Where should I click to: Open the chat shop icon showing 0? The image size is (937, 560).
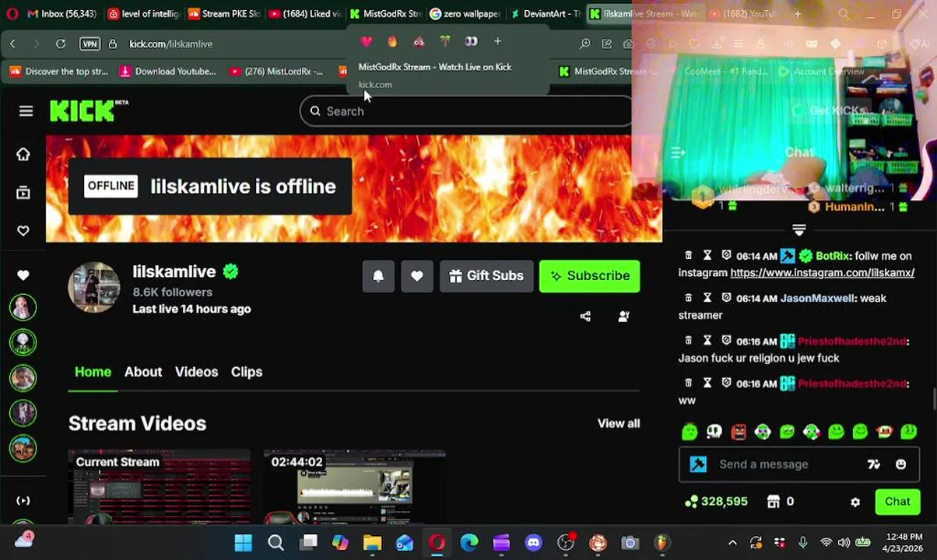click(x=781, y=502)
